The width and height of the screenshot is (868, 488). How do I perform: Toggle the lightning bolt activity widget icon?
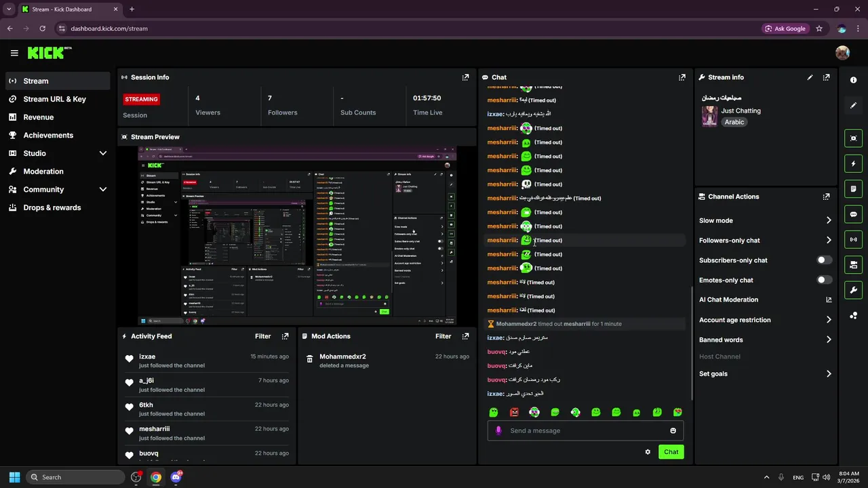pos(853,163)
